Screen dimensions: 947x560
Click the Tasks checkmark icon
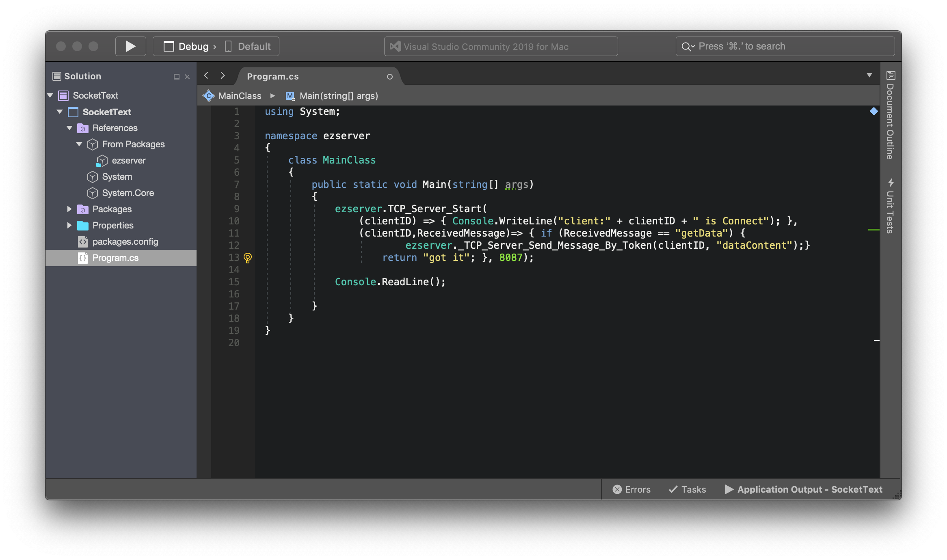673,489
